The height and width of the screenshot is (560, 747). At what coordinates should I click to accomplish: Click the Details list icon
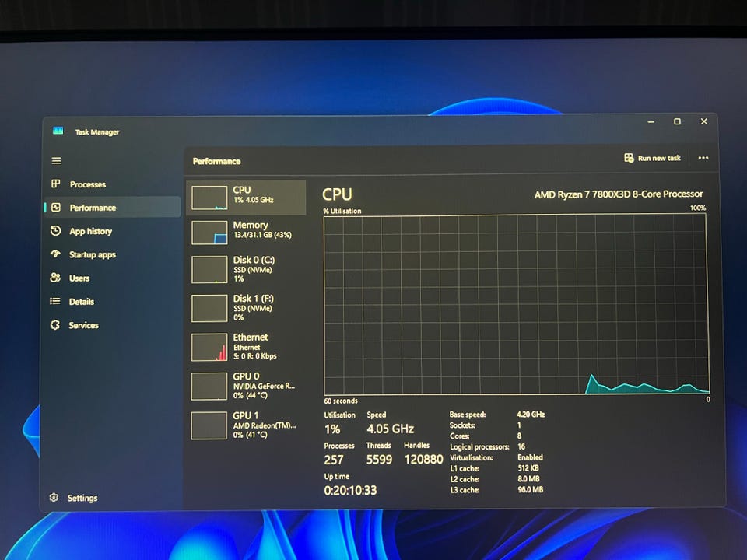[55, 301]
